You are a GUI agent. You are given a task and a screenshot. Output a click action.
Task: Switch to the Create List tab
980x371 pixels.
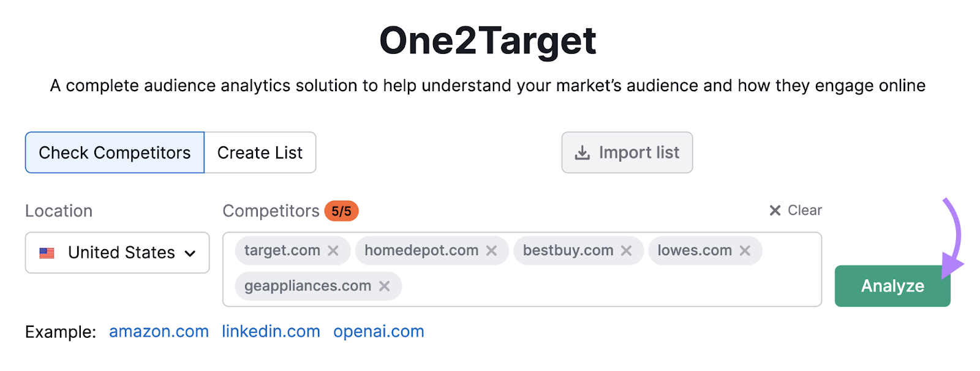(259, 152)
